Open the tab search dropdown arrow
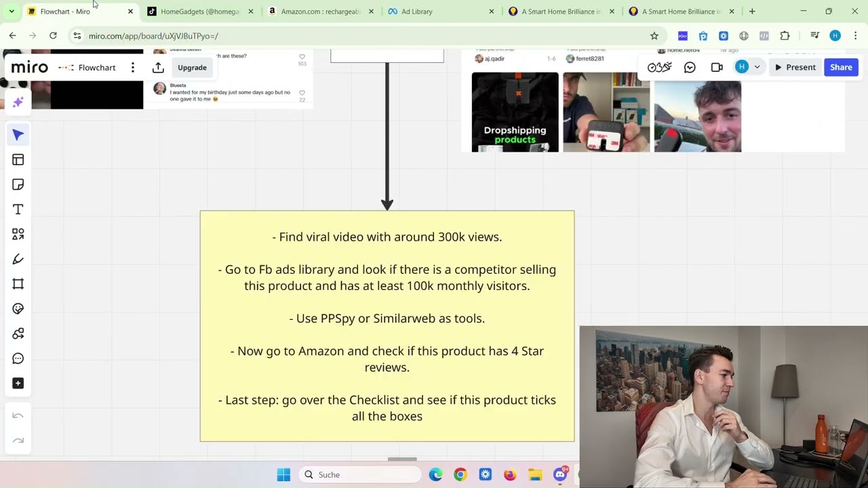 [11, 12]
